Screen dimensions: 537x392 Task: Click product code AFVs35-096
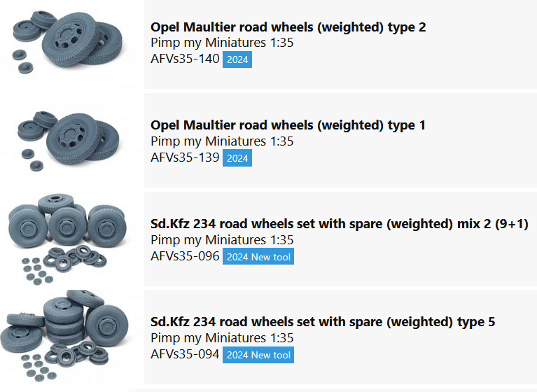[x=185, y=255]
